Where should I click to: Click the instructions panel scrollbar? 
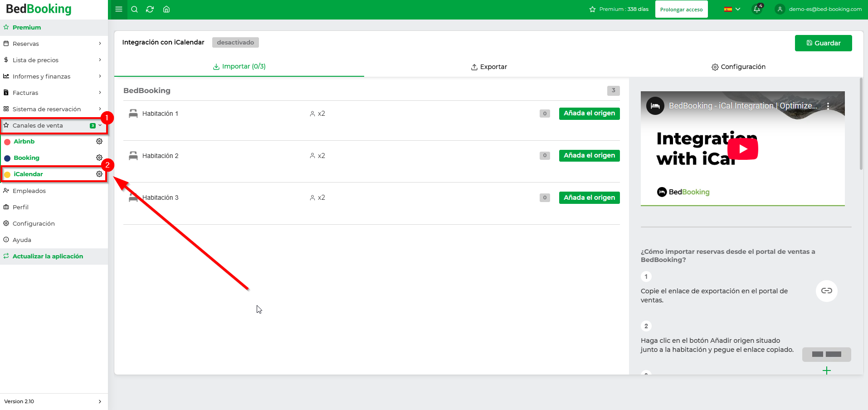[861, 123]
